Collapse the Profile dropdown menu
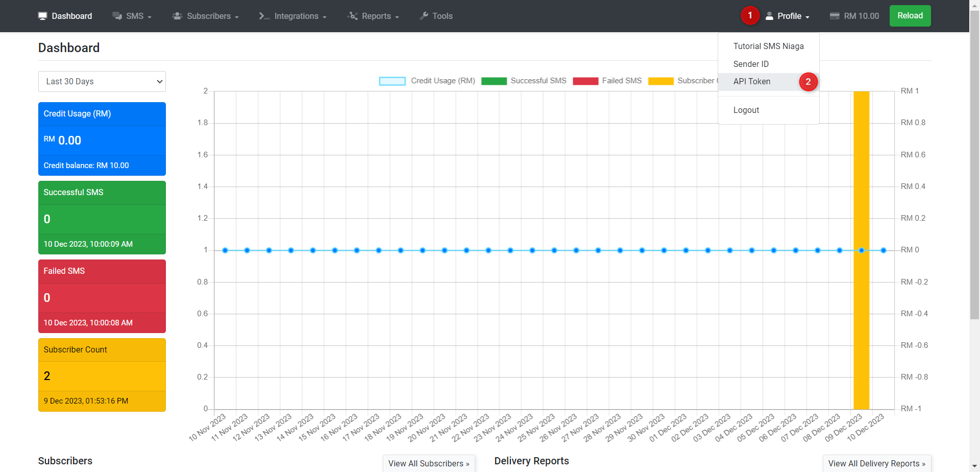The image size is (980, 472). (788, 16)
